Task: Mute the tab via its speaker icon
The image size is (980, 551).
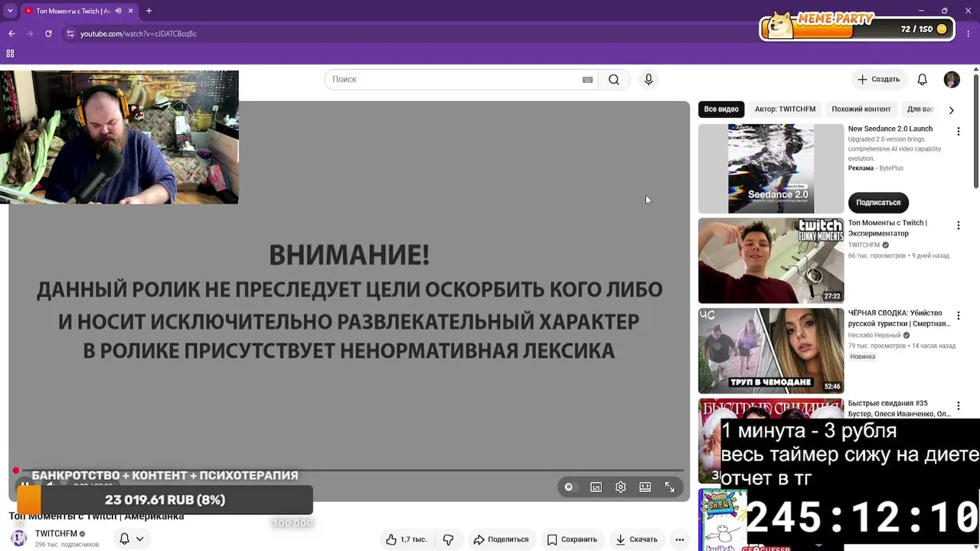Action: [118, 11]
